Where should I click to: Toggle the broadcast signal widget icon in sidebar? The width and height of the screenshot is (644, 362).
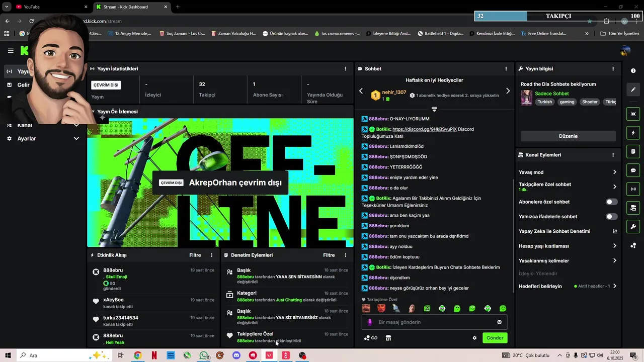(633, 189)
